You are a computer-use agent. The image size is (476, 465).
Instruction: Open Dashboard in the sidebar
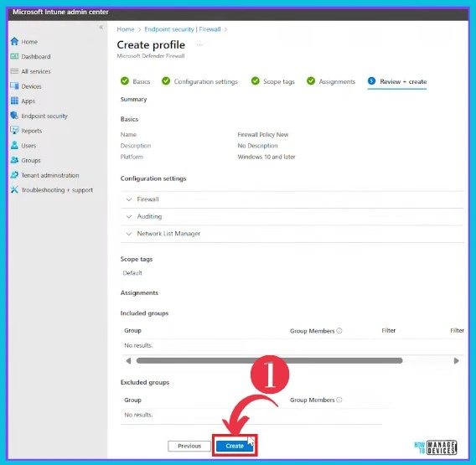pos(36,56)
